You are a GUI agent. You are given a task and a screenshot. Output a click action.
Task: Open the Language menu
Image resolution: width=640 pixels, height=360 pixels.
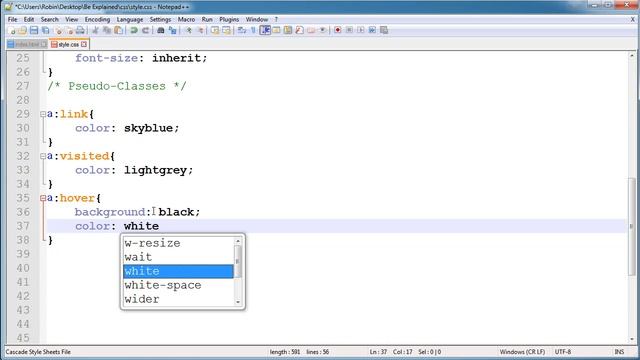pyautogui.click(x=130, y=19)
